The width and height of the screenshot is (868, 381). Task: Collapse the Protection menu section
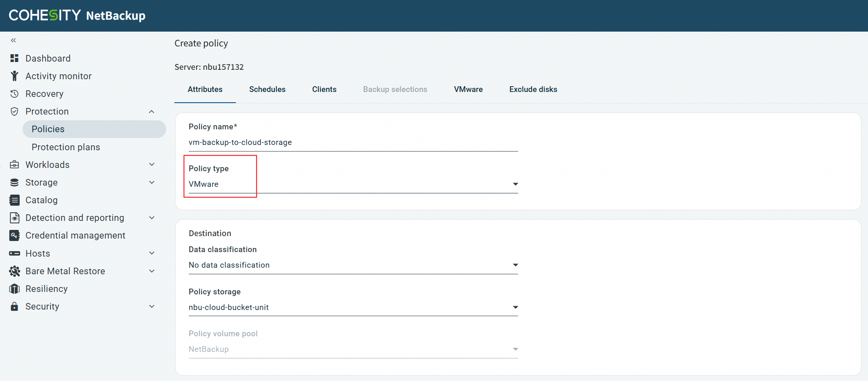pos(152,112)
